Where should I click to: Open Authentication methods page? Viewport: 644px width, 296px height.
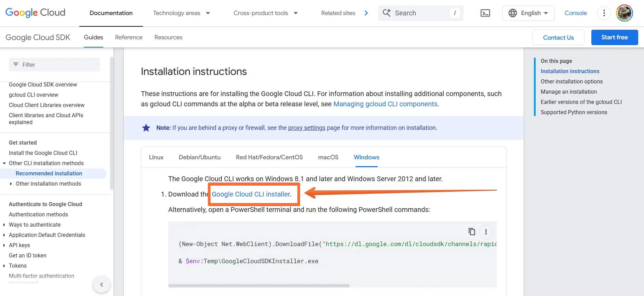[x=38, y=214]
